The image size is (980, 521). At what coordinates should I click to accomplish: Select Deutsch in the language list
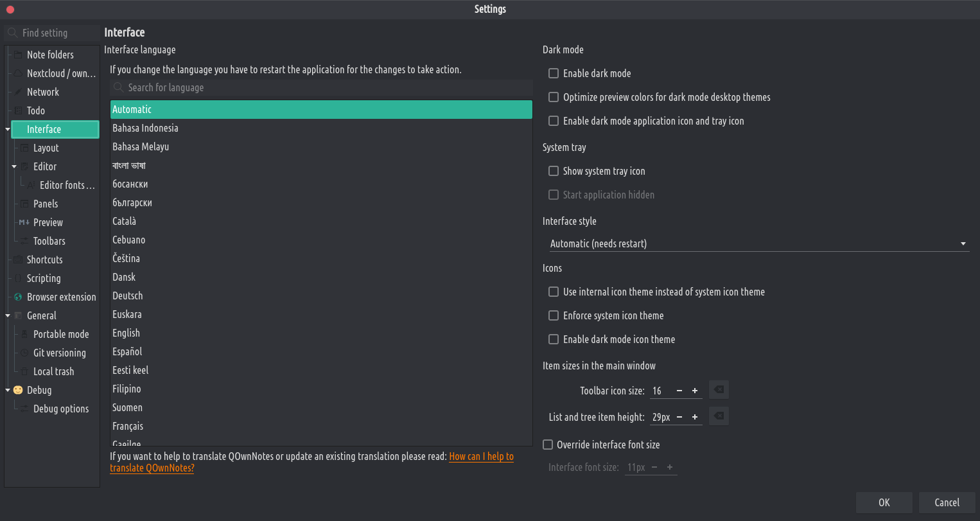pos(128,296)
